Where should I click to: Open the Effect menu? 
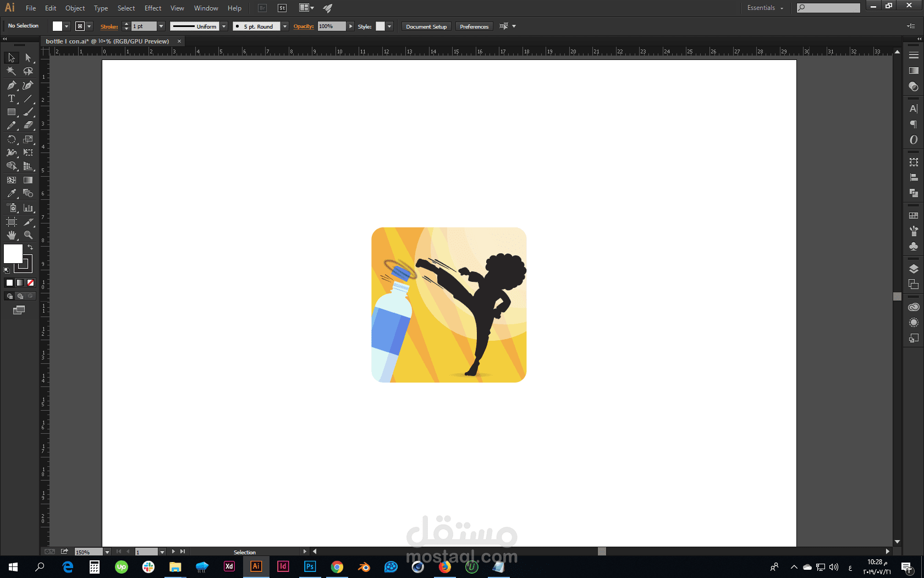153,8
